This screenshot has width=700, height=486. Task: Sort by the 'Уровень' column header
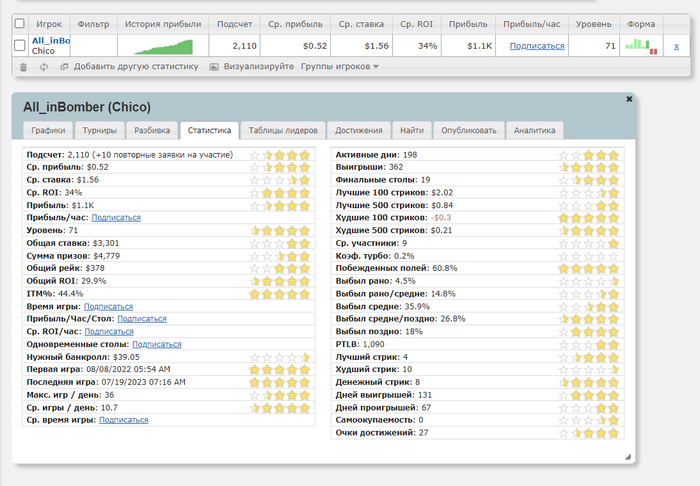point(593,24)
